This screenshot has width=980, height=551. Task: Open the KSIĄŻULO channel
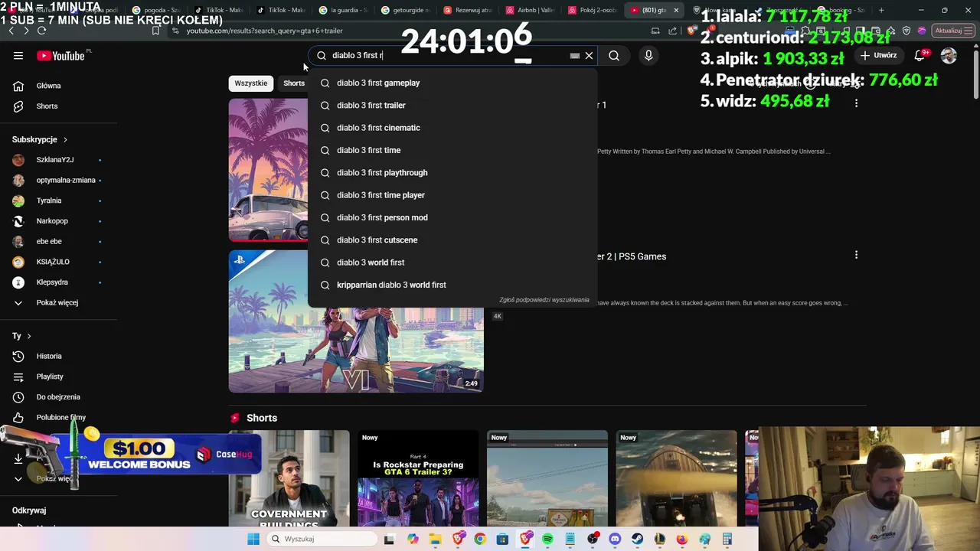(53, 262)
